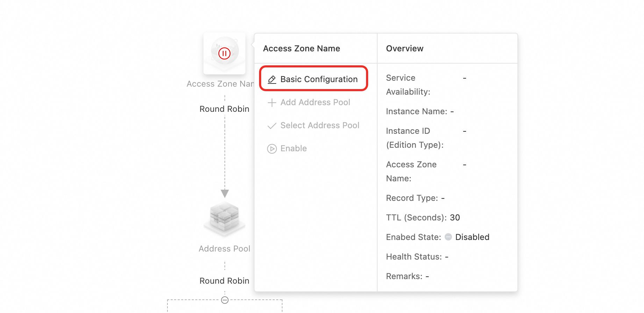Collapse the branch using the minus circle
This screenshot has height=313, width=644.
(225, 300)
